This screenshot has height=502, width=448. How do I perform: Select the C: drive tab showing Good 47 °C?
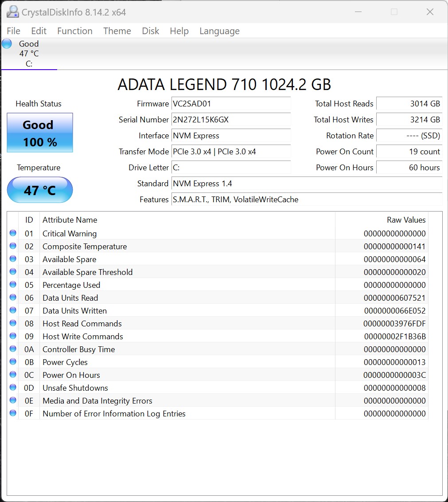(29, 54)
